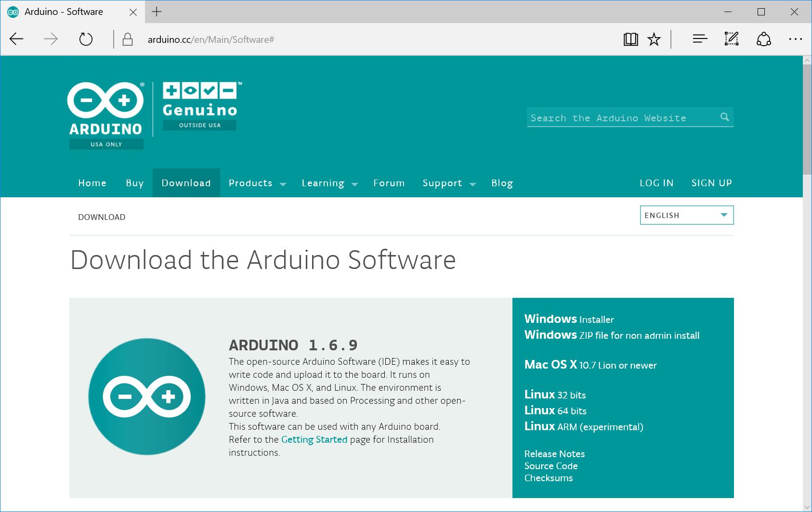Expand the Support menu arrow

click(472, 184)
